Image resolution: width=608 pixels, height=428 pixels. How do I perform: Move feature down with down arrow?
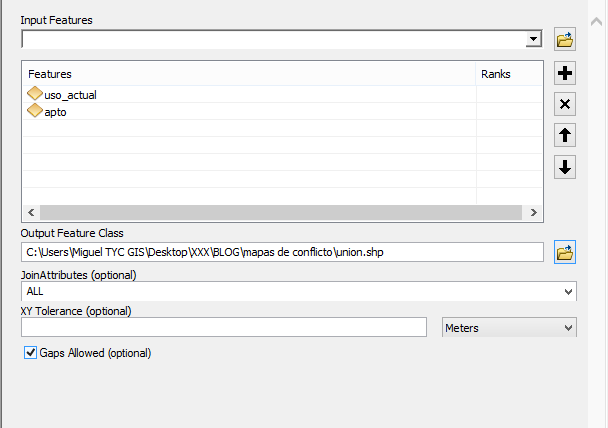point(565,167)
